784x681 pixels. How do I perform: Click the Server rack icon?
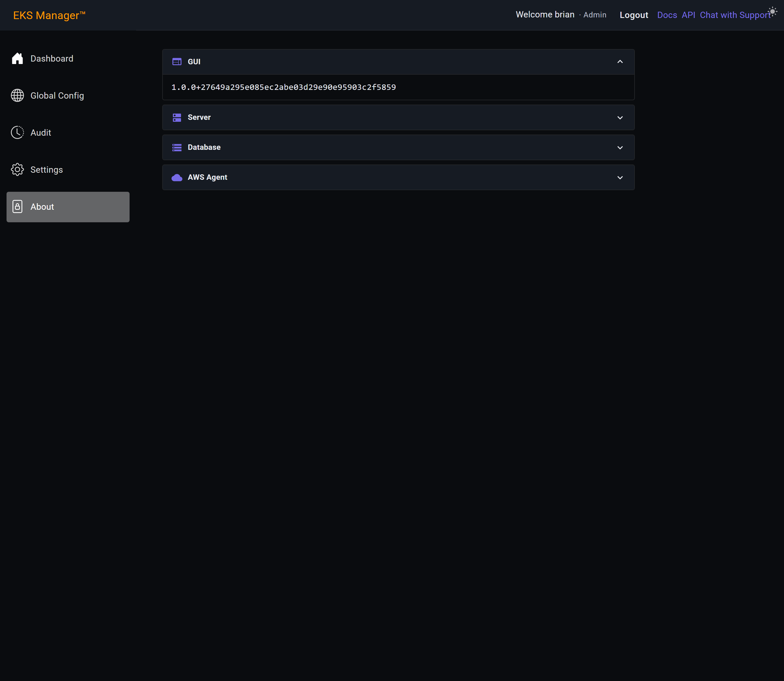177,117
